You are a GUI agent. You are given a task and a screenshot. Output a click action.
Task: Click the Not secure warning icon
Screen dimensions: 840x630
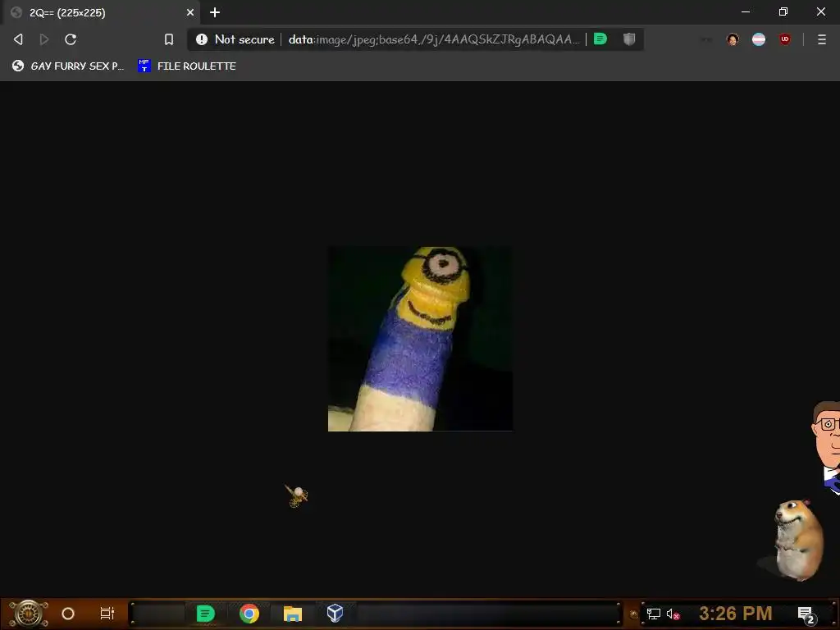click(202, 39)
